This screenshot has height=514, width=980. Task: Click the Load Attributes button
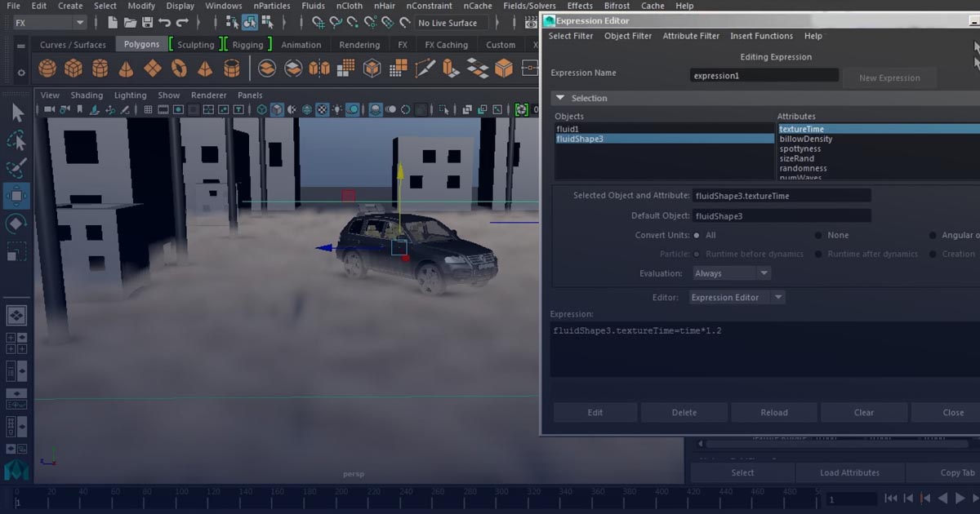click(849, 472)
